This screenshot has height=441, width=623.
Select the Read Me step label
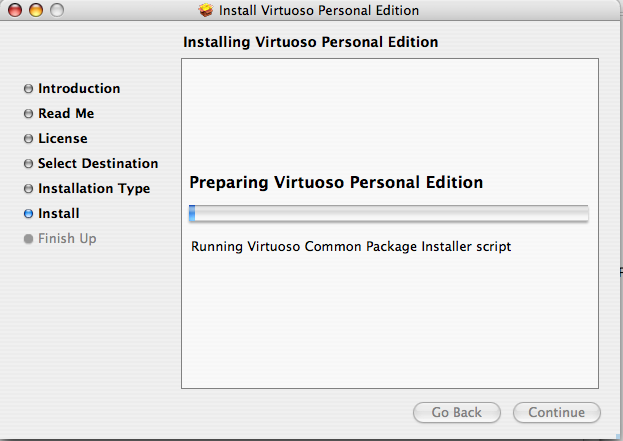(66, 113)
